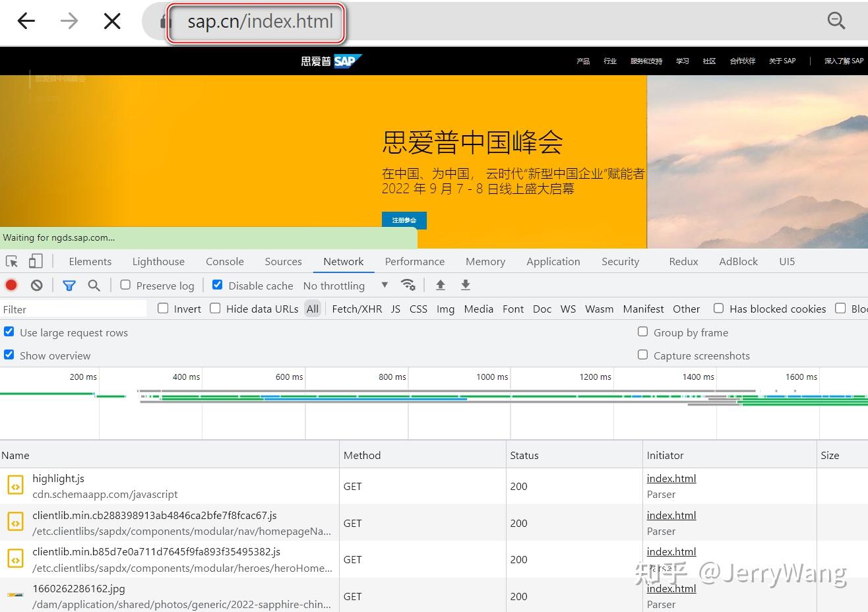Activate the inspect element picker

[12, 261]
